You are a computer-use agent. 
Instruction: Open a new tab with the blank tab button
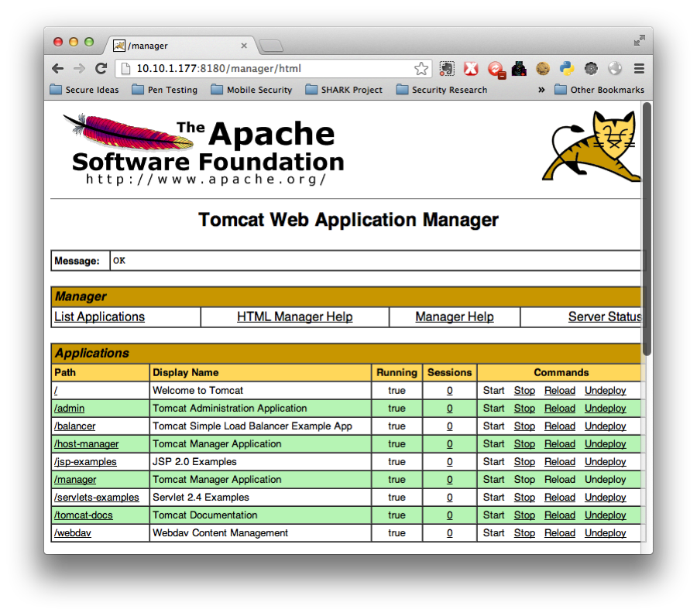tap(271, 46)
